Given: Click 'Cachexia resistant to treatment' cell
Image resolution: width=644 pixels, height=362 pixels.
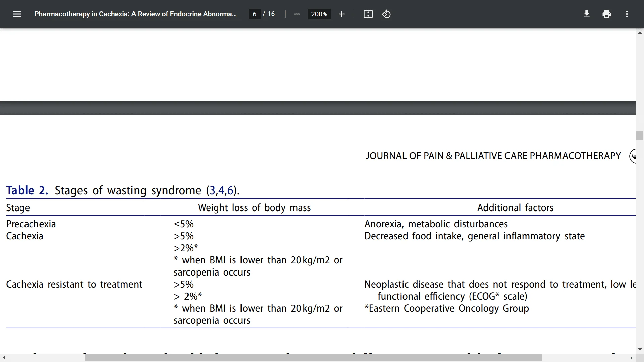Looking at the screenshot, I should coord(74,284).
